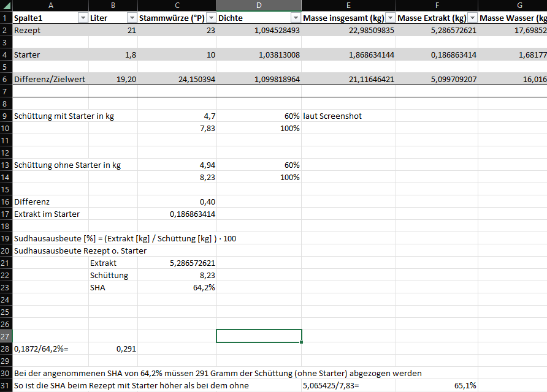Select column A header
The image size is (547, 392).
[x=50, y=6]
